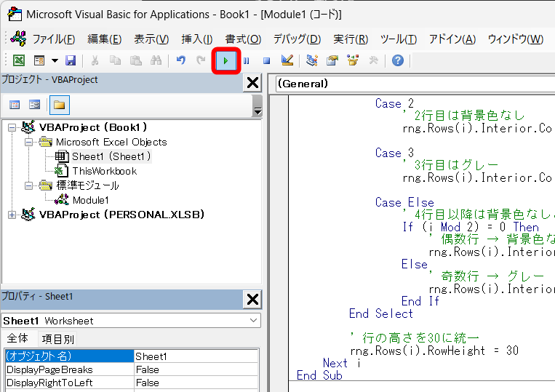
Task: Select Module1 in the project tree
Action: (x=91, y=200)
